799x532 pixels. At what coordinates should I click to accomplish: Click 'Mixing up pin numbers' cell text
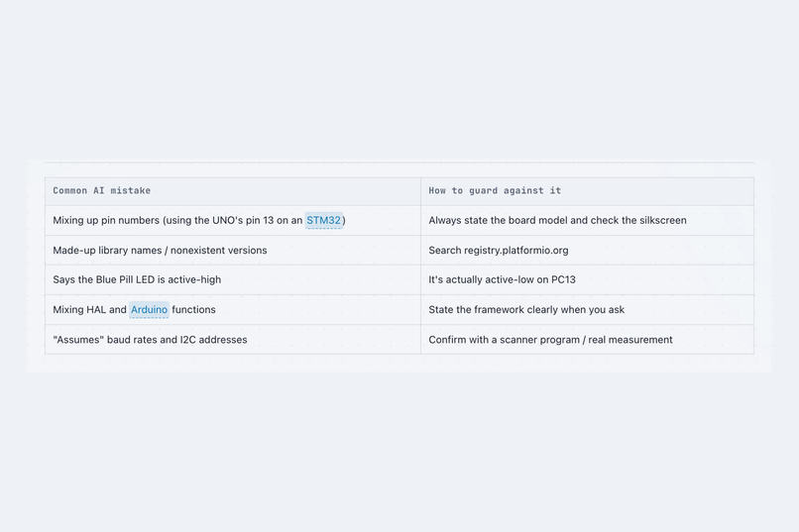tap(106, 221)
